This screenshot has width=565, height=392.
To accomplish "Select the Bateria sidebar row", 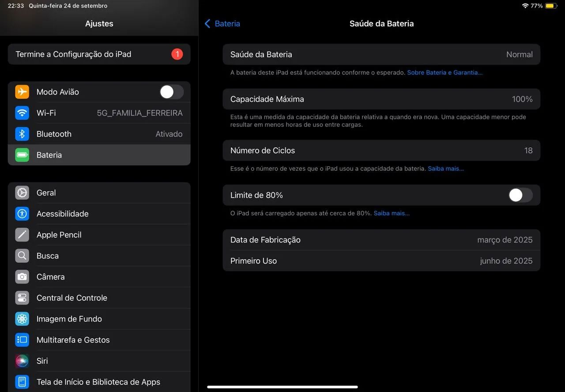I will 99,155.
